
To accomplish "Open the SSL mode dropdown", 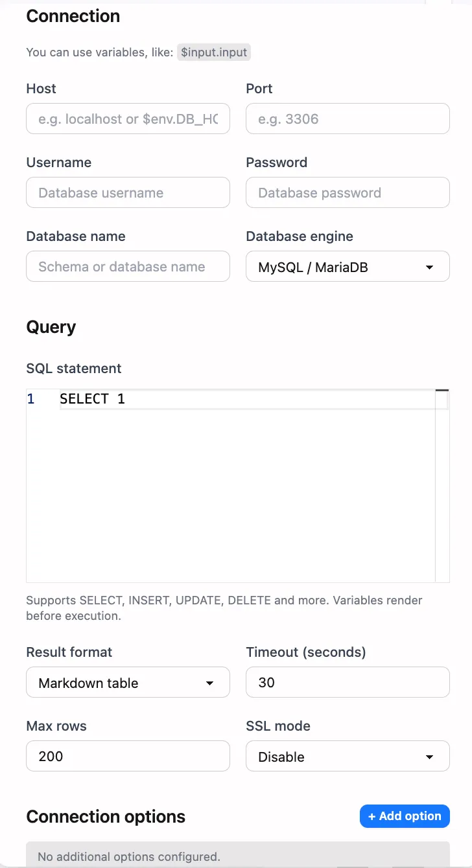I will 348,757.
